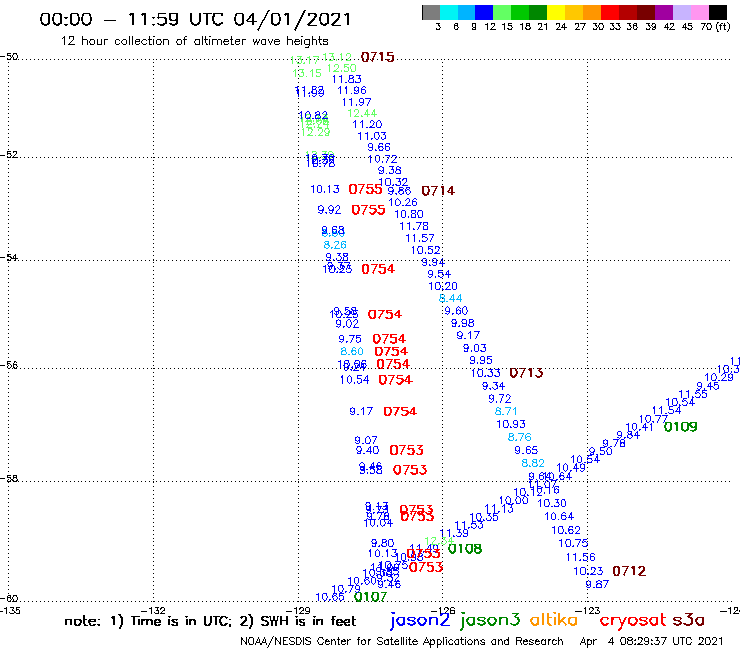Image resolution: width=740 pixels, height=650 pixels.
Task: Click the wave height '10.62'
Action: [x=566, y=530]
